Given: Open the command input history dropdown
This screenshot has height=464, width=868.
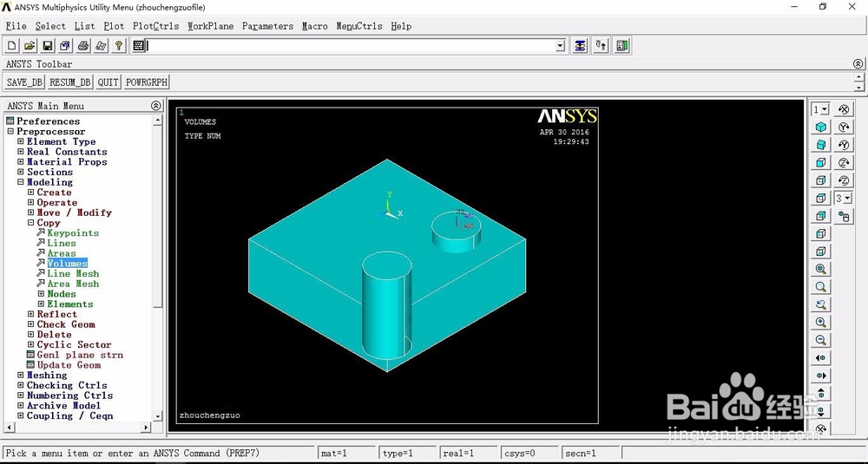Looking at the screenshot, I should tap(561, 46).
